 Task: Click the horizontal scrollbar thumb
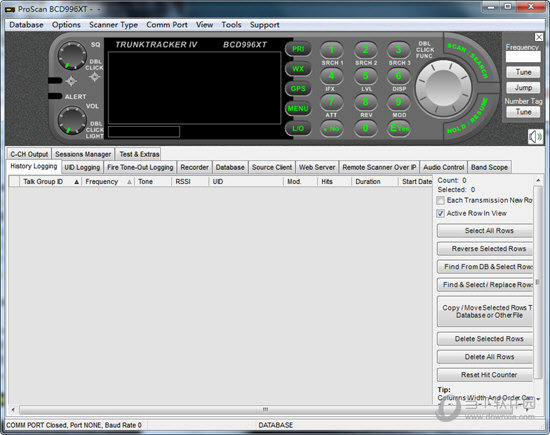click(x=265, y=409)
